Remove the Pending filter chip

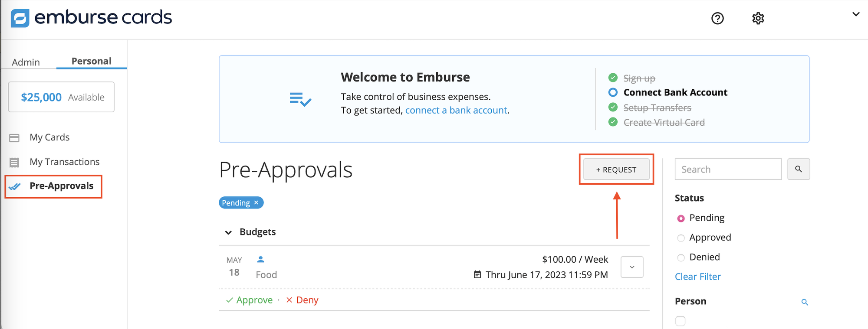(256, 203)
